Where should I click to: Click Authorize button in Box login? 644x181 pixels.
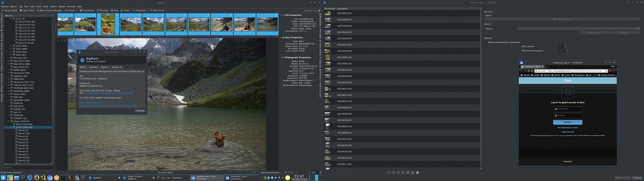(x=568, y=122)
